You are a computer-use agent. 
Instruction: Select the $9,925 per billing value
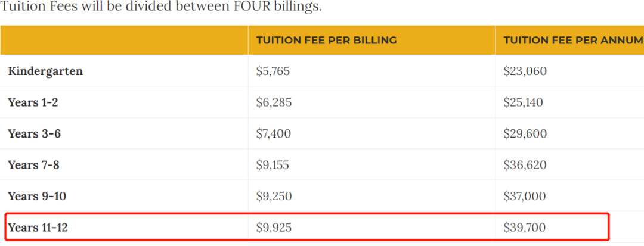coord(274,228)
